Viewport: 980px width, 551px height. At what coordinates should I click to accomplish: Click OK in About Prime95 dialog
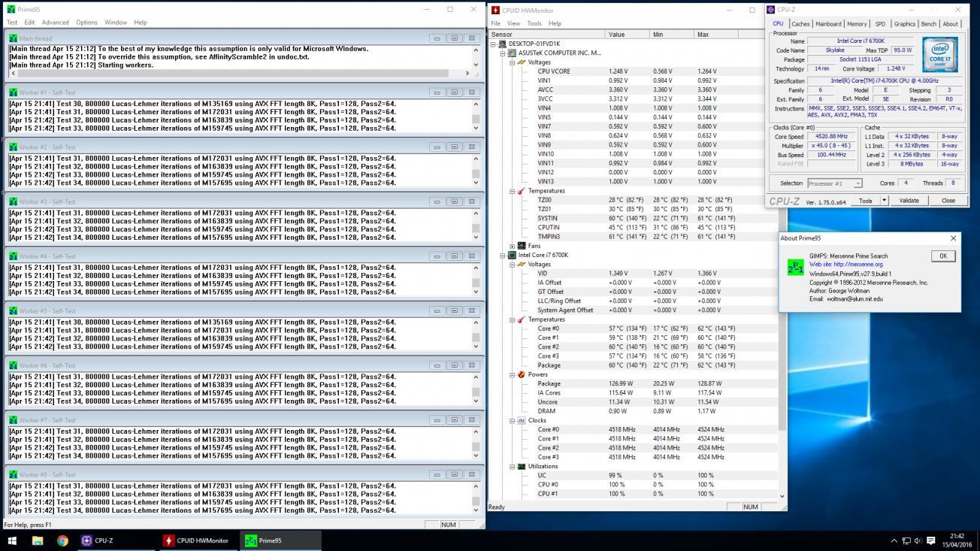click(943, 256)
